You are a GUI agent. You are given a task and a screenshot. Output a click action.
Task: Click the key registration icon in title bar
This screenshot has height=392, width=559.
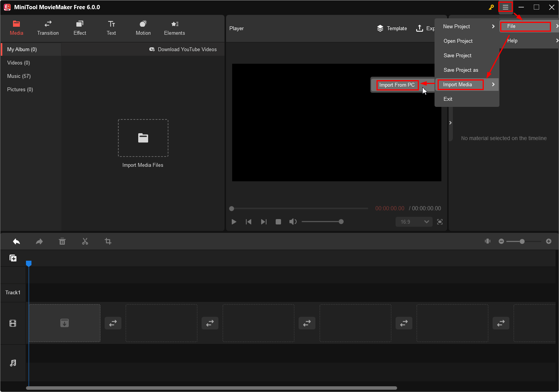coord(491,7)
